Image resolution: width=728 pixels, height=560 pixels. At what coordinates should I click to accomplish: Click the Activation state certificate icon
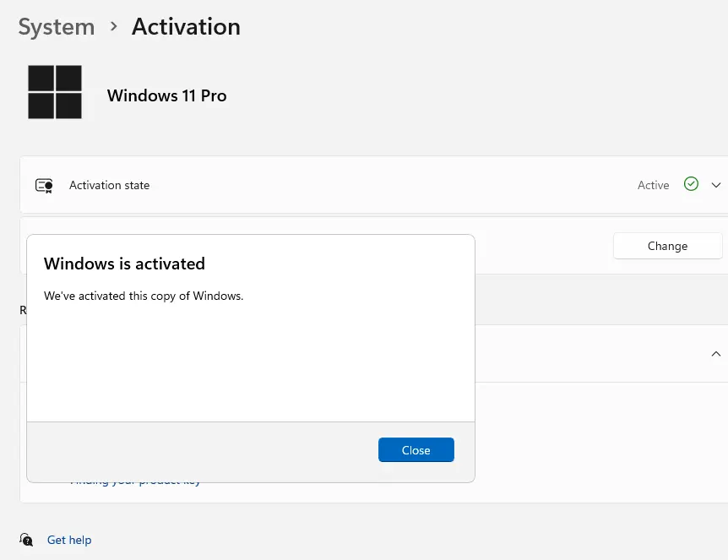coord(44,186)
